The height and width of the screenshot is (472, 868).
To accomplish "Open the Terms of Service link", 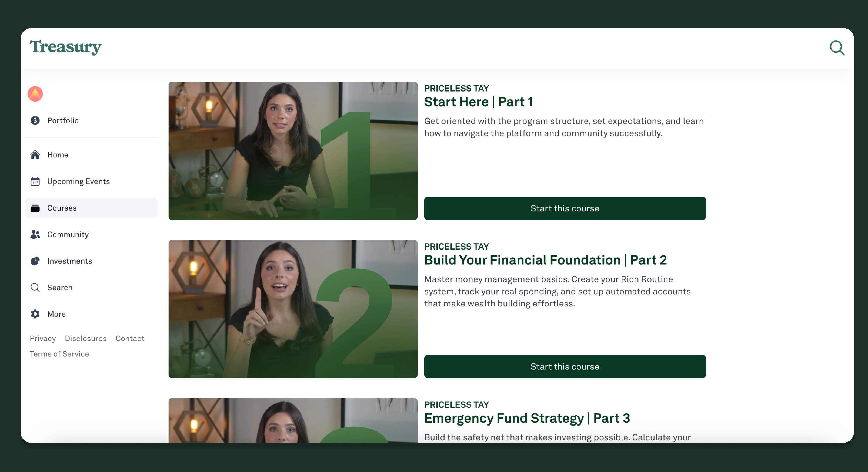I will [59, 354].
